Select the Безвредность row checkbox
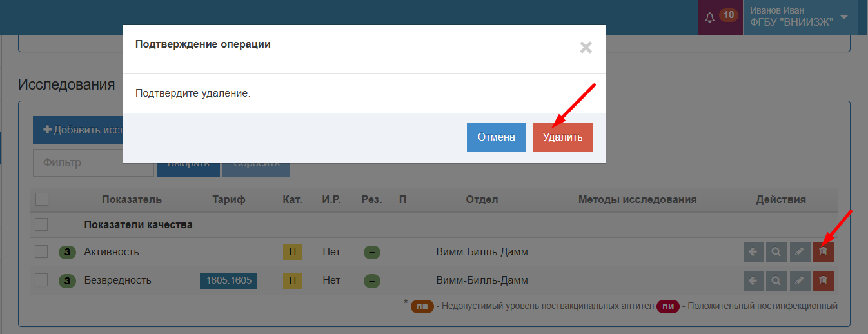 [42, 280]
